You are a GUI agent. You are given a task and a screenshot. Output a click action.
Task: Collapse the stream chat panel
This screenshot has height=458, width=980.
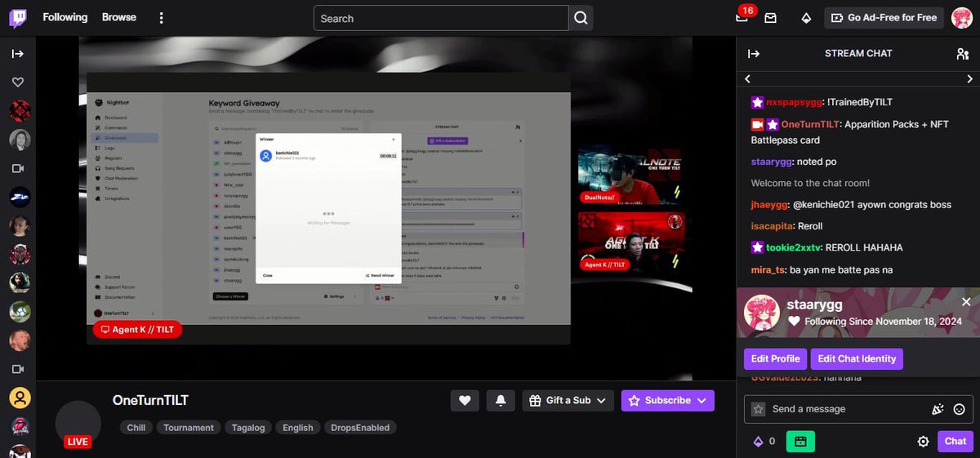click(754, 54)
